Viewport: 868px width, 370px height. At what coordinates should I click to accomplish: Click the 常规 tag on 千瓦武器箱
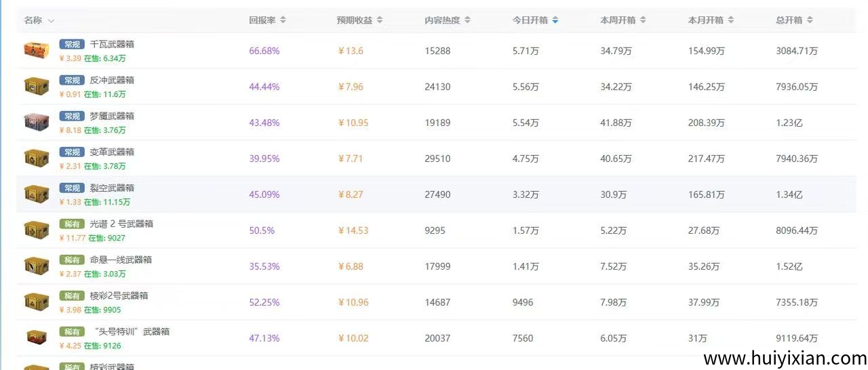click(x=71, y=44)
